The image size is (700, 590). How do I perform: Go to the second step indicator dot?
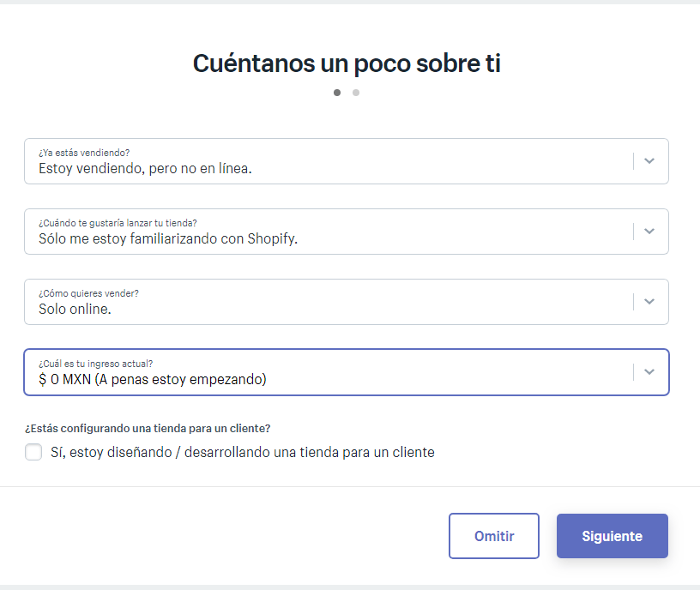click(x=356, y=93)
